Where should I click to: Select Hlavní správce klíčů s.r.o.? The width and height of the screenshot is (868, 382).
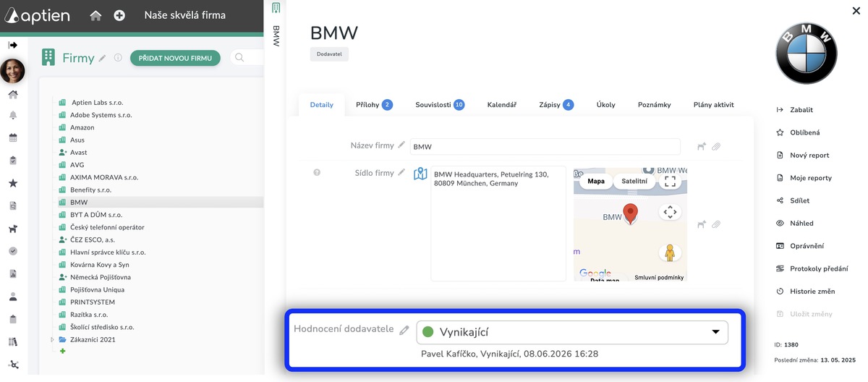point(108,252)
